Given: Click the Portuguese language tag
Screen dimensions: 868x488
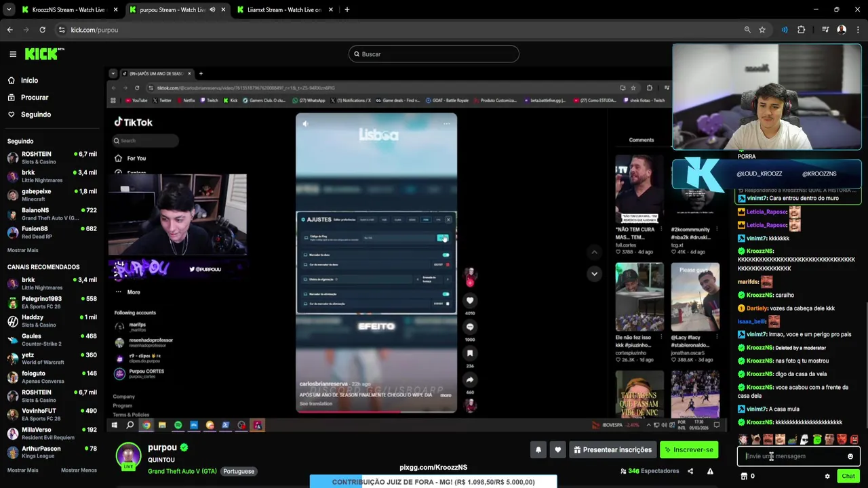Looking at the screenshot, I should [x=239, y=471].
